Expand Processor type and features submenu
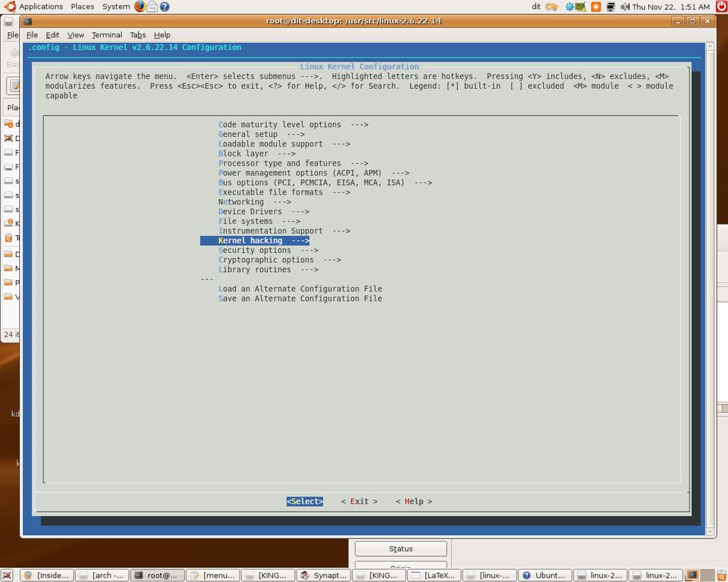728x582 pixels. click(294, 163)
